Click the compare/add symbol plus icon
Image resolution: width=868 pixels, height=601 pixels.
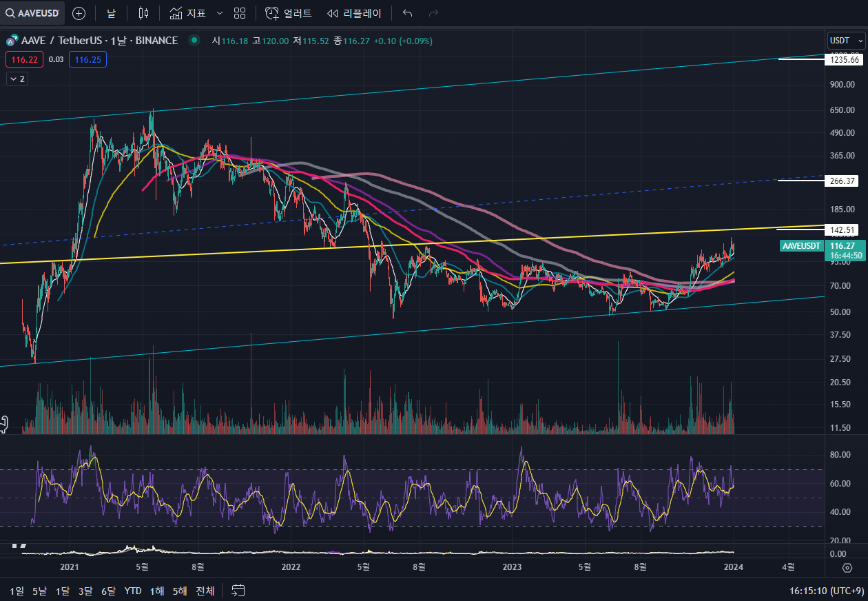(79, 13)
